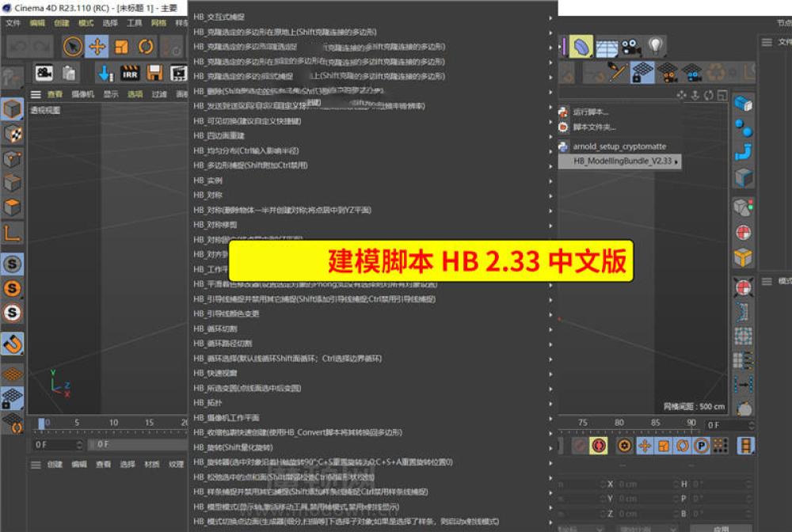
Task: Toggle scale keyframe square icon
Action: pos(664,446)
